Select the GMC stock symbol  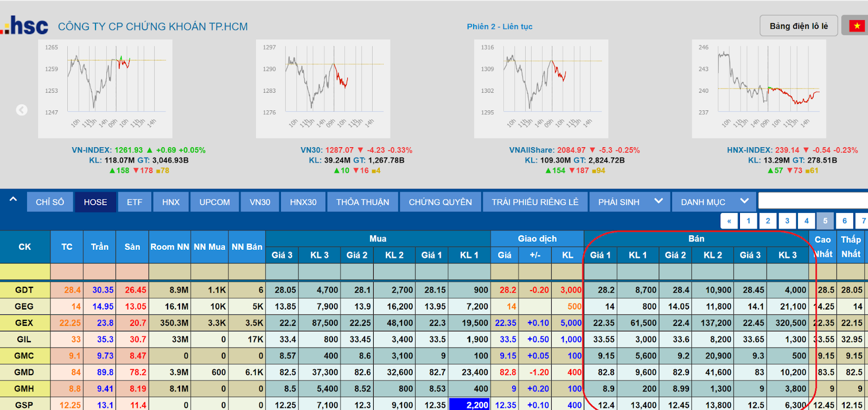24,356
